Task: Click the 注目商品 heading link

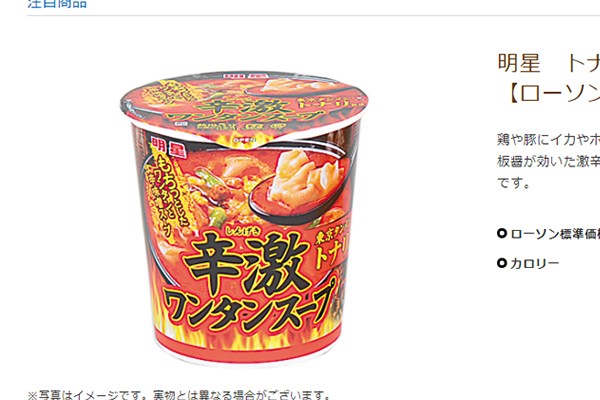Action: point(57,3)
